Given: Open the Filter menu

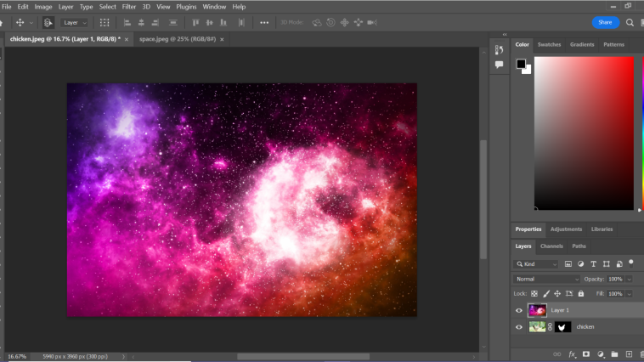Looking at the screenshot, I should pos(128,7).
